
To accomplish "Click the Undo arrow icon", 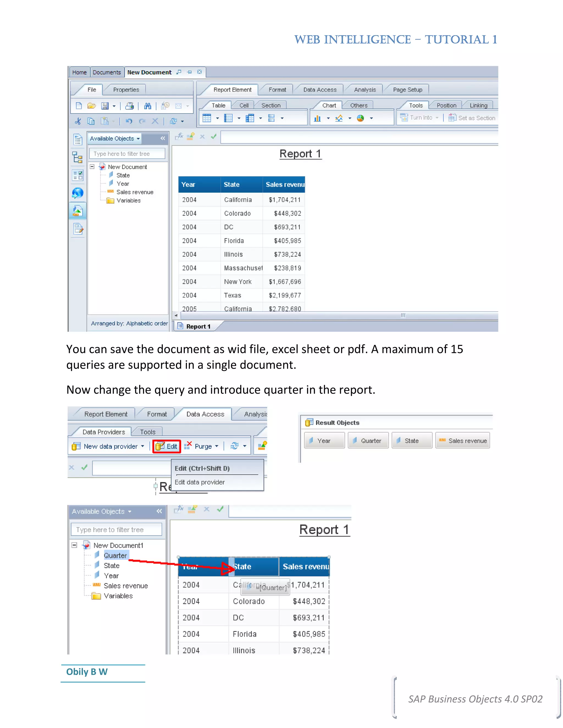I will 129,121.
